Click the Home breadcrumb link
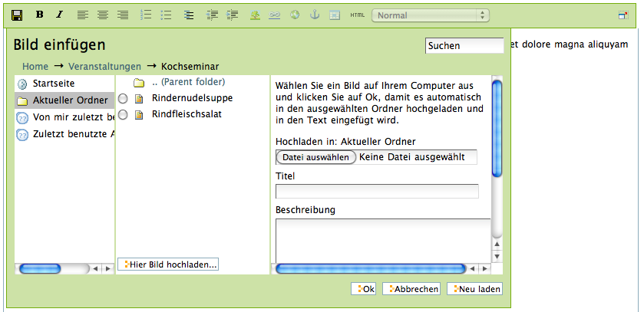This screenshot has width=644, height=312. click(35, 67)
